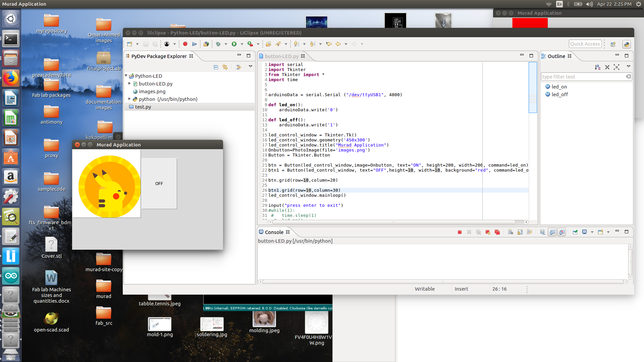The height and width of the screenshot is (362, 644).
Task: Open the volume indicator in top bar
Action: coord(589,4)
